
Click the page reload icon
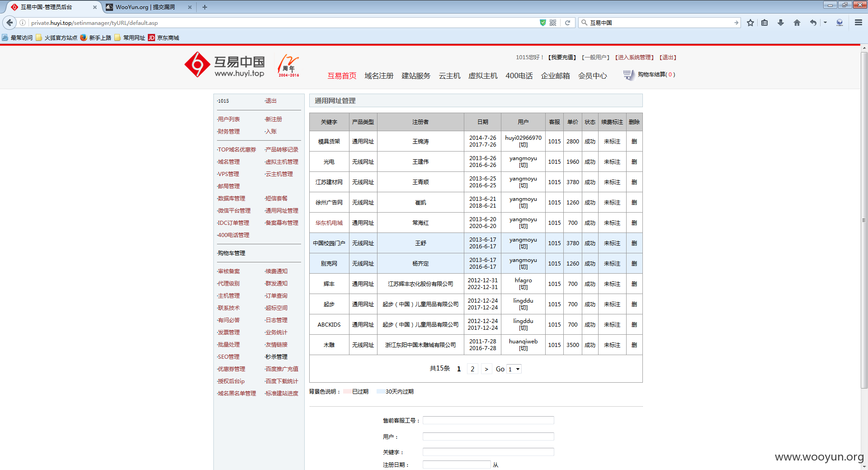click(x=567, y=23)
